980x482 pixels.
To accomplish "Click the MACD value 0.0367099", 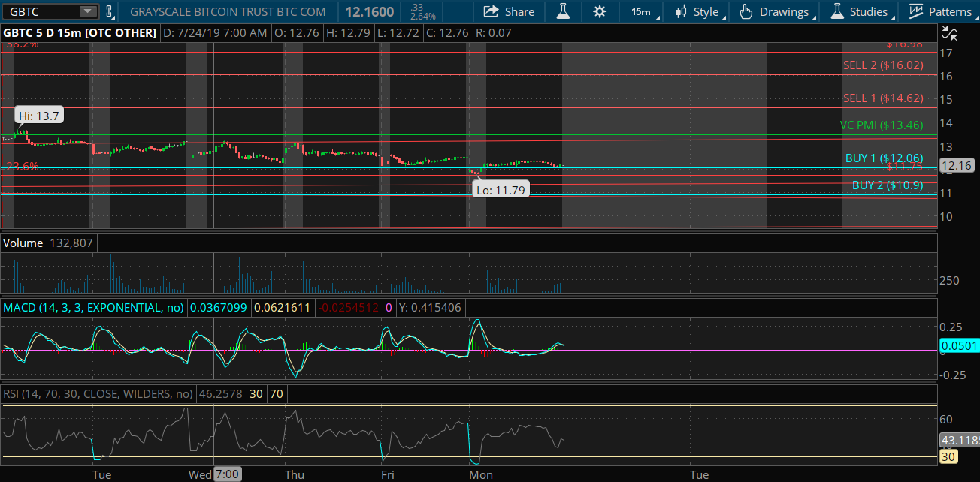I will tap(219, 307).
